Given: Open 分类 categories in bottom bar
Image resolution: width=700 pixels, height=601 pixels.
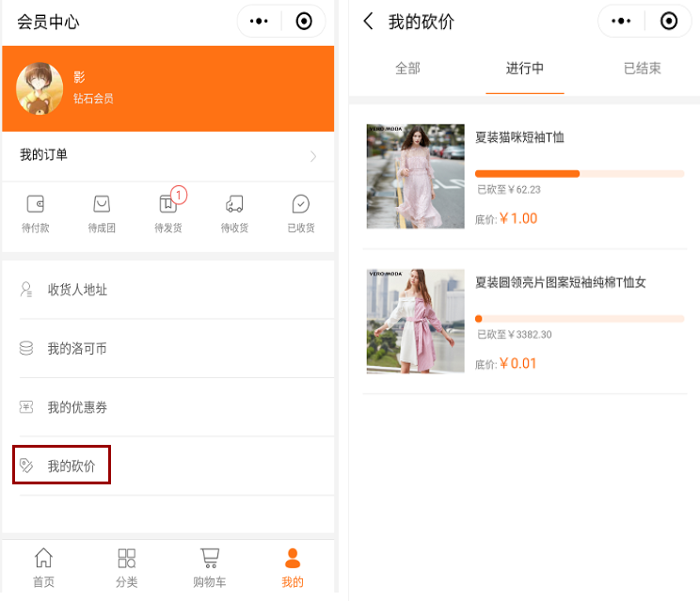Looking at the screenshot, I should click(126, 567).
